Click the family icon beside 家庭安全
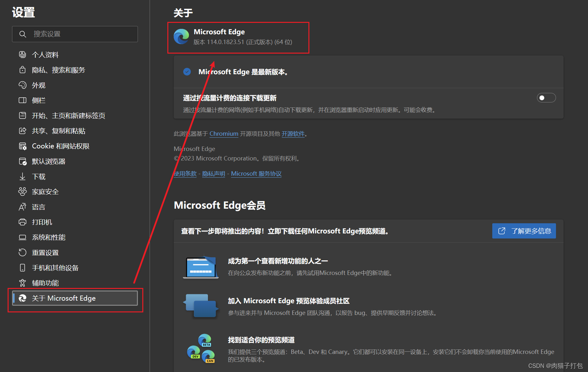 point(23,192)
